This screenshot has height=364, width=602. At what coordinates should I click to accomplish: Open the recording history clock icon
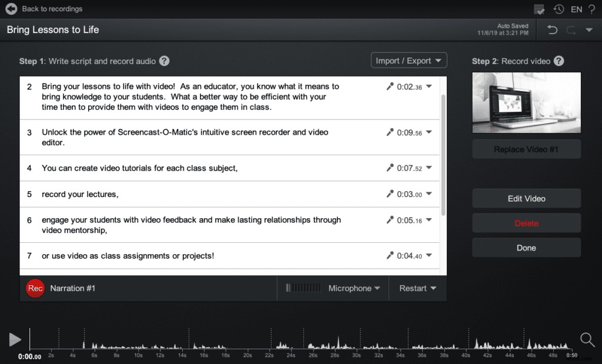tap(558, 9)
